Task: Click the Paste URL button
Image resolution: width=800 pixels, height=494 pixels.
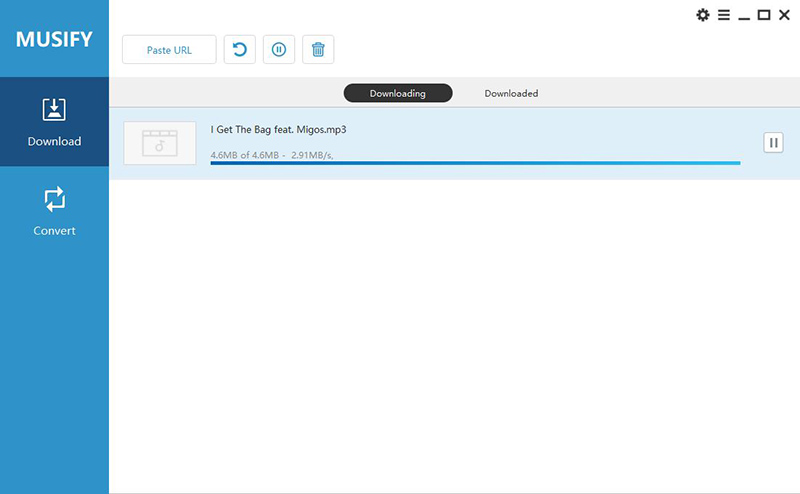Action: (169, 50)
